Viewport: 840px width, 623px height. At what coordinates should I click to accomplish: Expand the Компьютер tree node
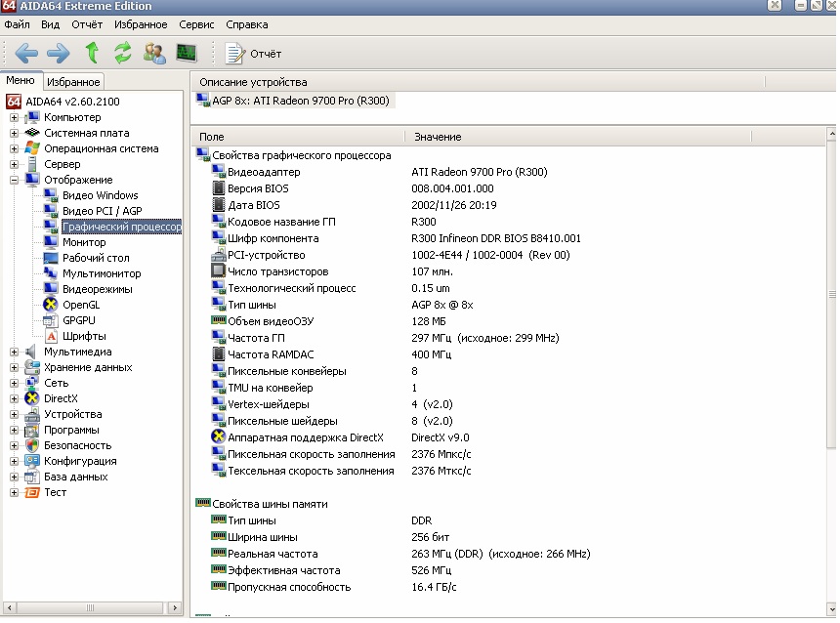tap(14, 117)
